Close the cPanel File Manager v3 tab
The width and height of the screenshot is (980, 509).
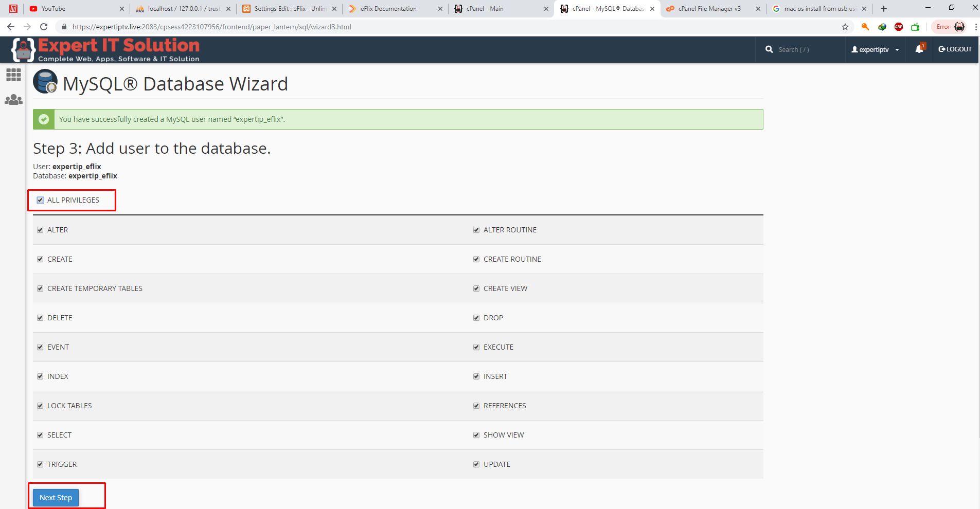(758, 9)
